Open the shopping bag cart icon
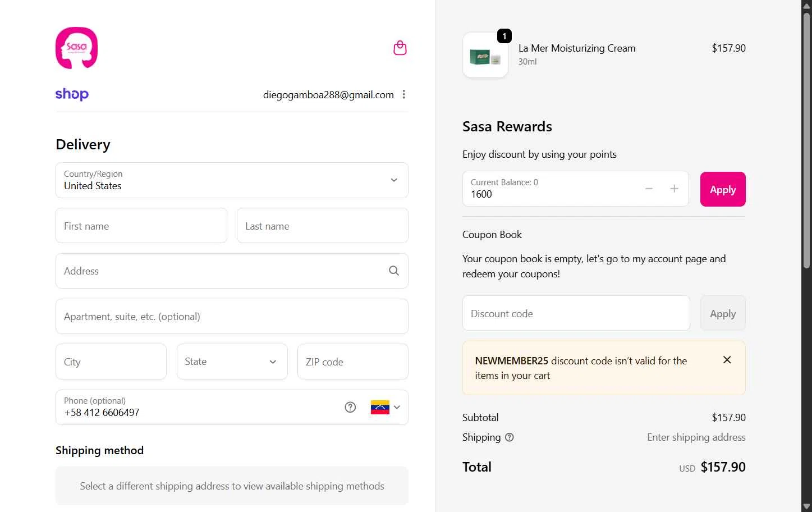The width and height of the screenshot is (812, 512). pyautogui.click(x=400, y=48)
